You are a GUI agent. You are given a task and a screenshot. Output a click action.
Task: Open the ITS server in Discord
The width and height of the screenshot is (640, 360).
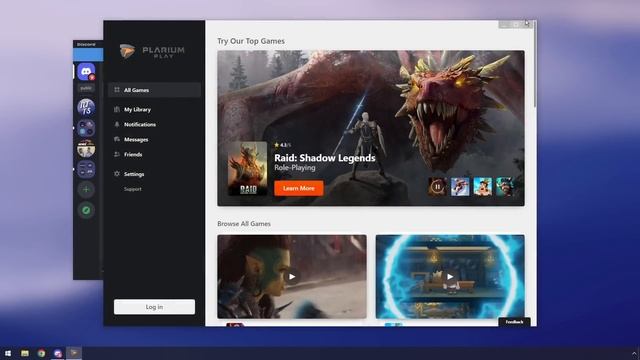click(86, 107)
